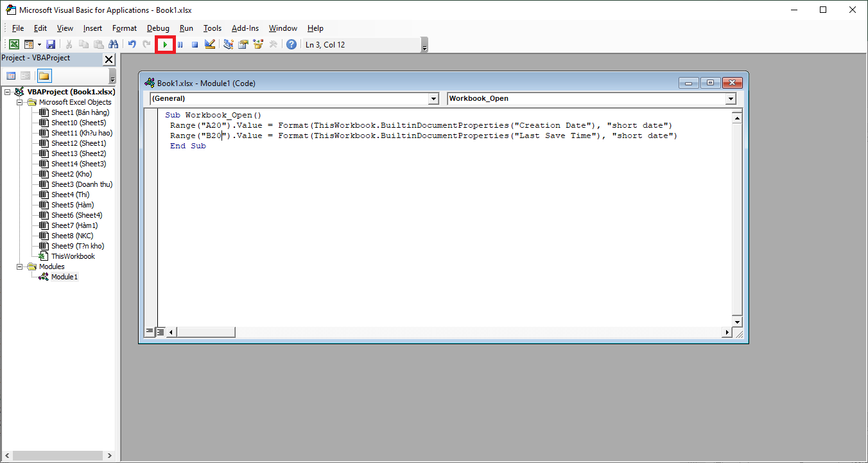The height and width of the screenshot is (463, 868).
Task: Switch to Procedure View at code window bottom
Action: coord(150,332)
